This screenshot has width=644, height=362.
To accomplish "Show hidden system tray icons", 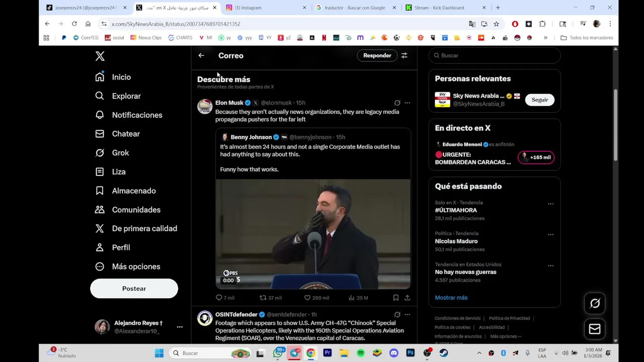I will pyautogui.click(x=479, y=353).
